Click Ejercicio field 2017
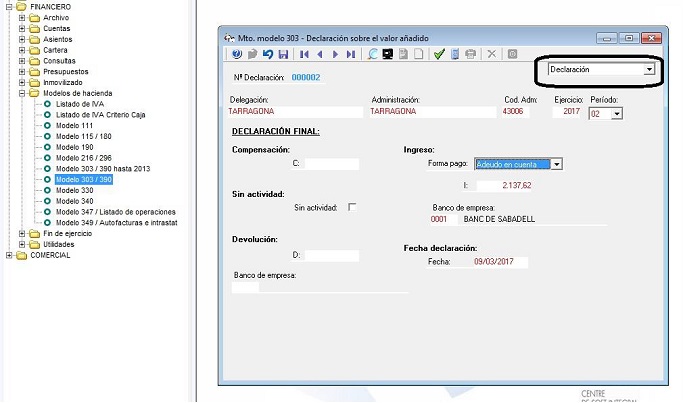The height and width of the screenshot is (403, 684). [567, 112]
